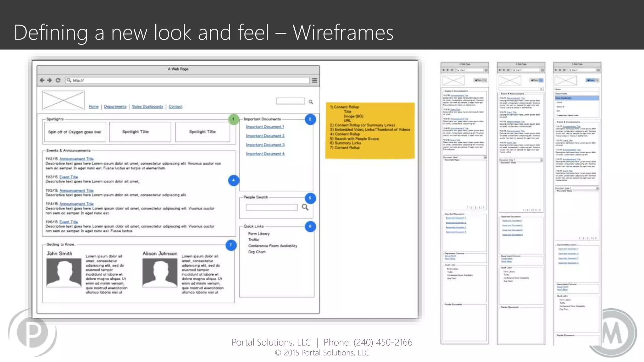Click the back arrow in the third mobile wireframe

[x=556, y=70]
